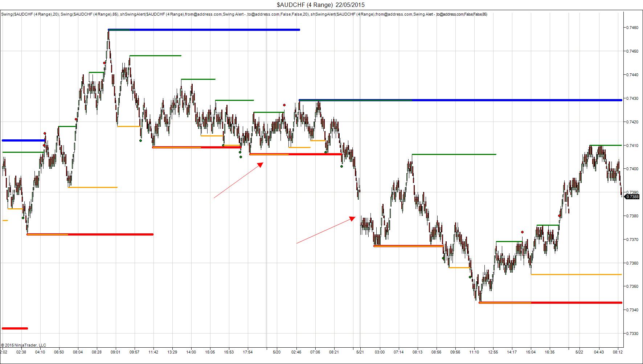Image resolution: width=643 pixels, height=364 pixels.
Task: Click the 0.7460 price axis label
Action: pos(632,28)
